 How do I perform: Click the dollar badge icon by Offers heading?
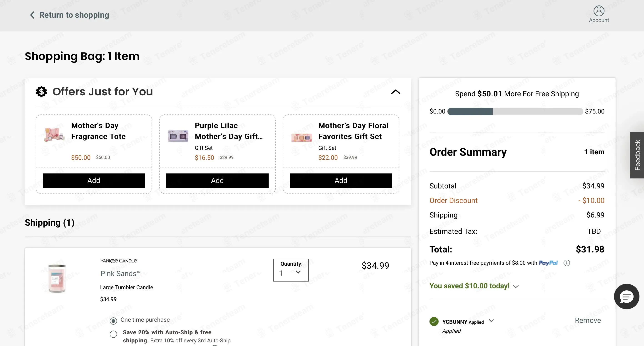tap(42, 92)
